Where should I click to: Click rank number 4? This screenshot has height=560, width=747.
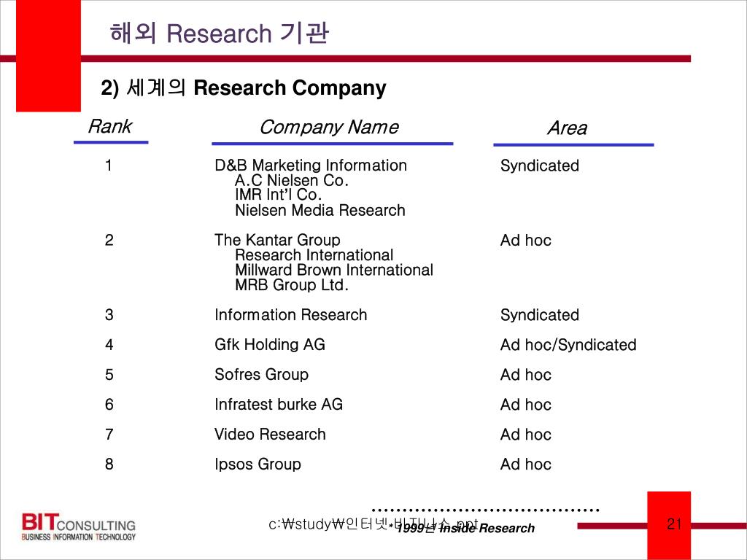pos(109,345)
